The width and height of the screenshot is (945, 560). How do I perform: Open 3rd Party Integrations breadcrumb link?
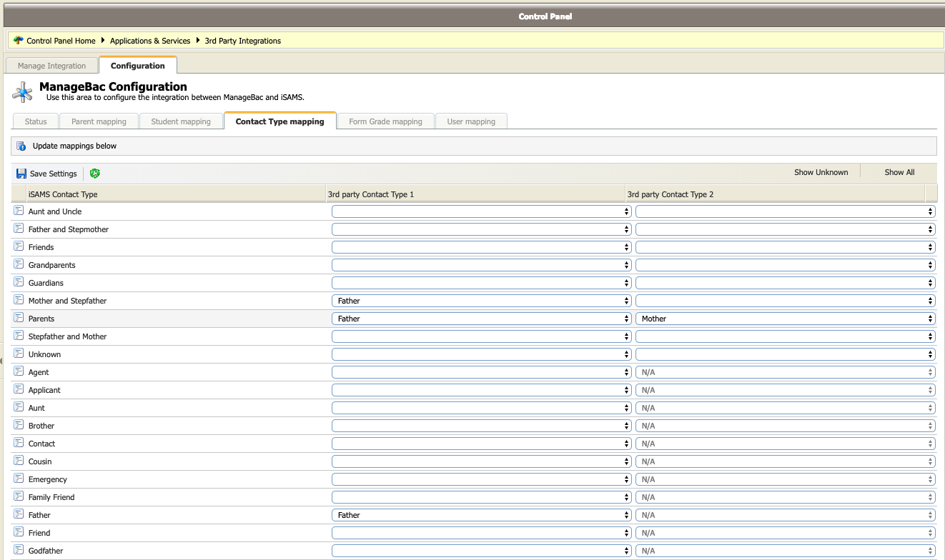[x=243, y=41]
